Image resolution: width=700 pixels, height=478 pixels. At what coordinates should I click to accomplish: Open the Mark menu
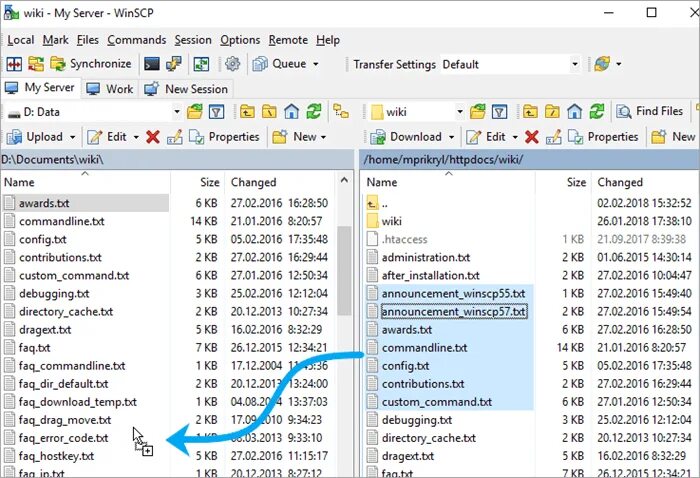click(55, 40)
